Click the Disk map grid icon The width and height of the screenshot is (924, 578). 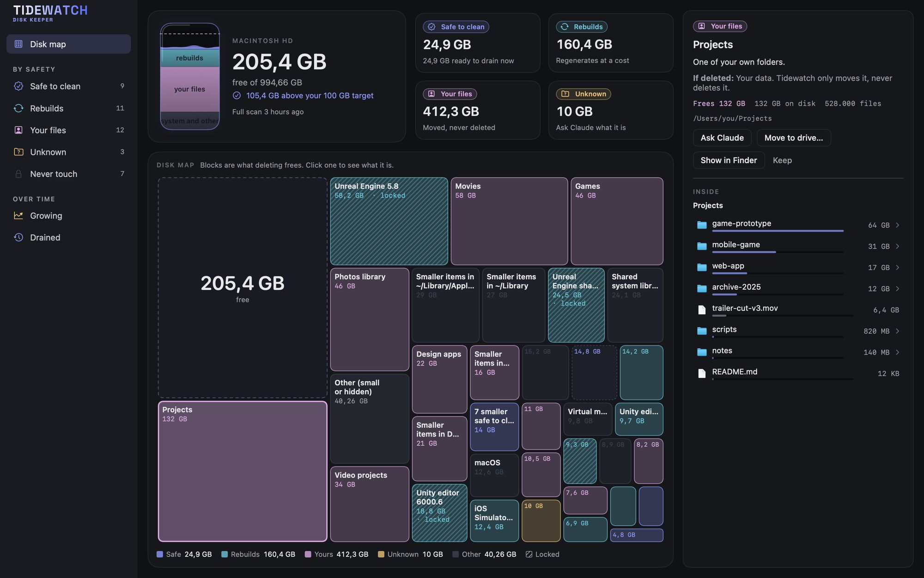pos(18,44)
